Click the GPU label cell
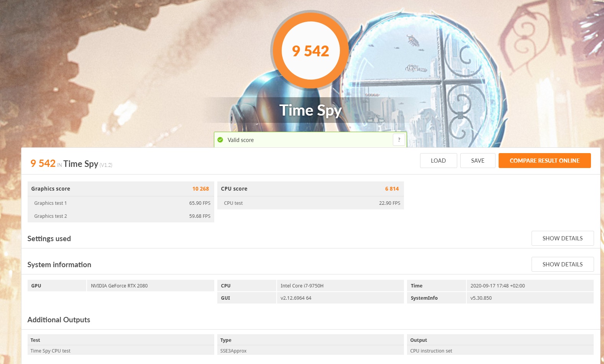Image resolution: width=604 pixels, height=364 pixels. click(57, 286)
